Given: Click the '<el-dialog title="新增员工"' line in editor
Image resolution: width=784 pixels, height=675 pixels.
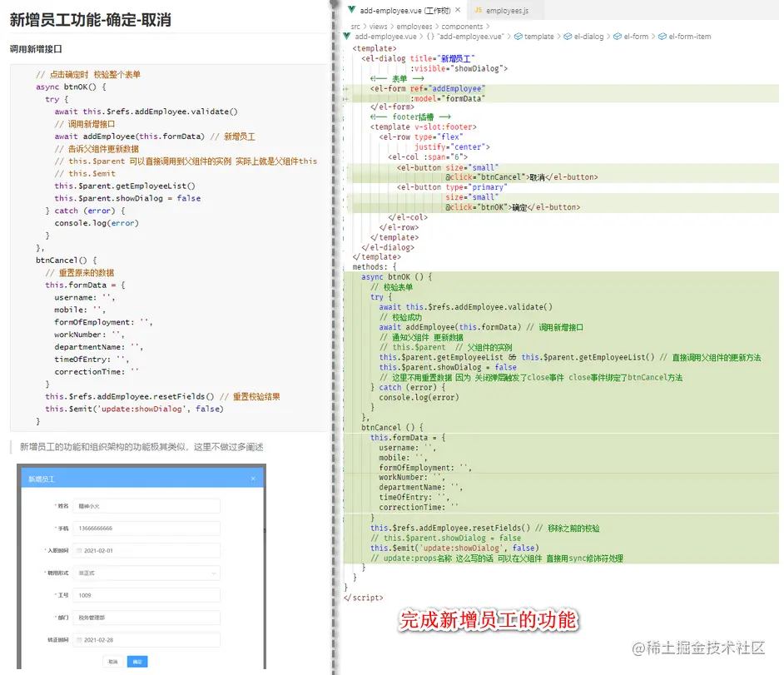Looking at the screenshot, I should click(418, 58).
